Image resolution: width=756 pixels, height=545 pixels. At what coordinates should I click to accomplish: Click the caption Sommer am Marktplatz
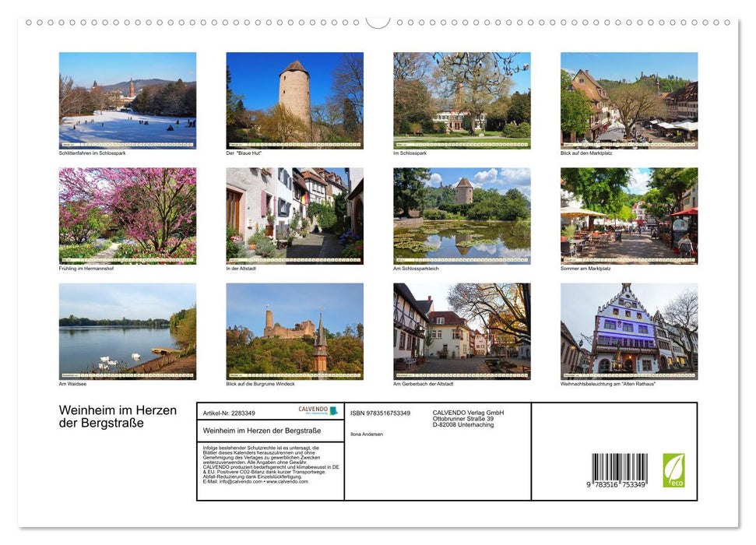point(585,269)
